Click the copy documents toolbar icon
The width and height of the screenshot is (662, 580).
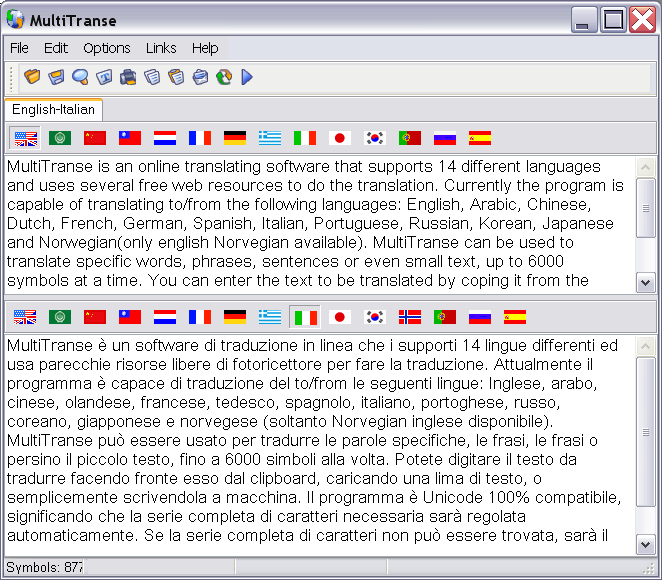pyautogui.click(x=152, y=77)
